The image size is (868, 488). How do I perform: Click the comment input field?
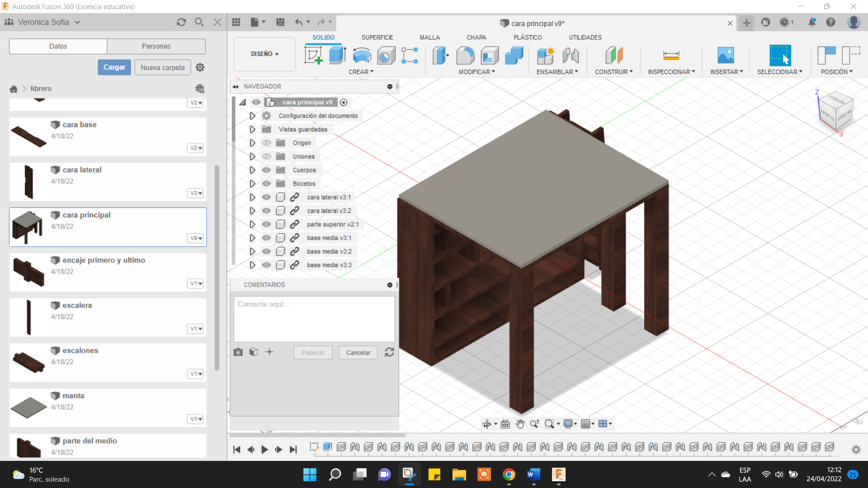click(x=314, y=319)
